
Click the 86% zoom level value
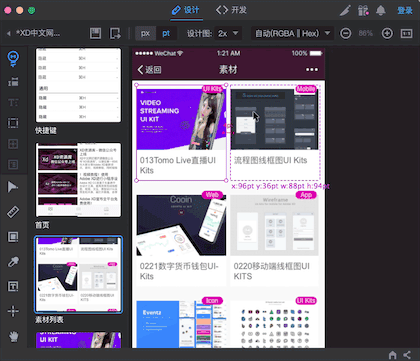366,33
